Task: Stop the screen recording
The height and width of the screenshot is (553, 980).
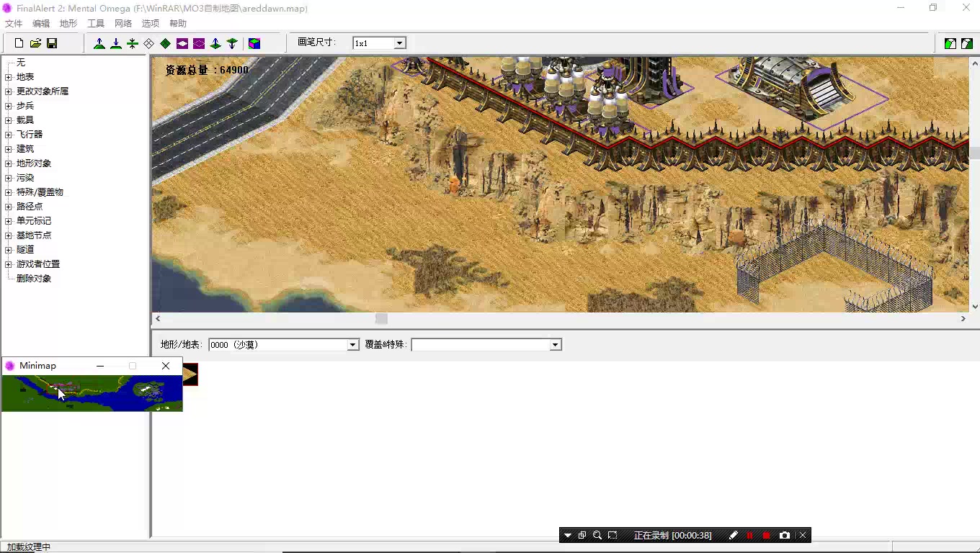Action: (x=766, y=535)
